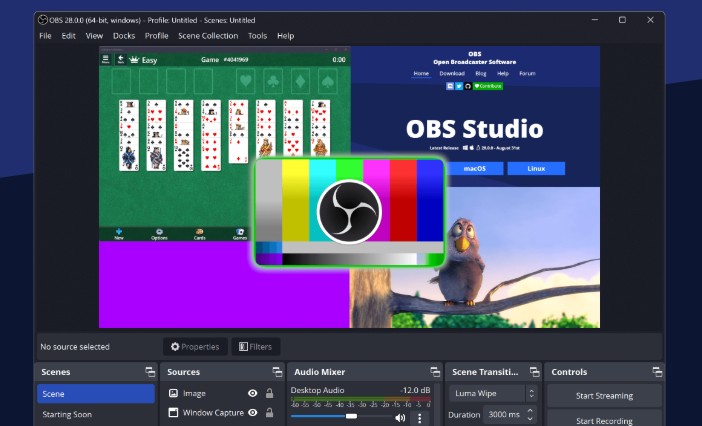Click the Linux download button in preview
Screen dimensions: 702x426
[x=536, y=169]
